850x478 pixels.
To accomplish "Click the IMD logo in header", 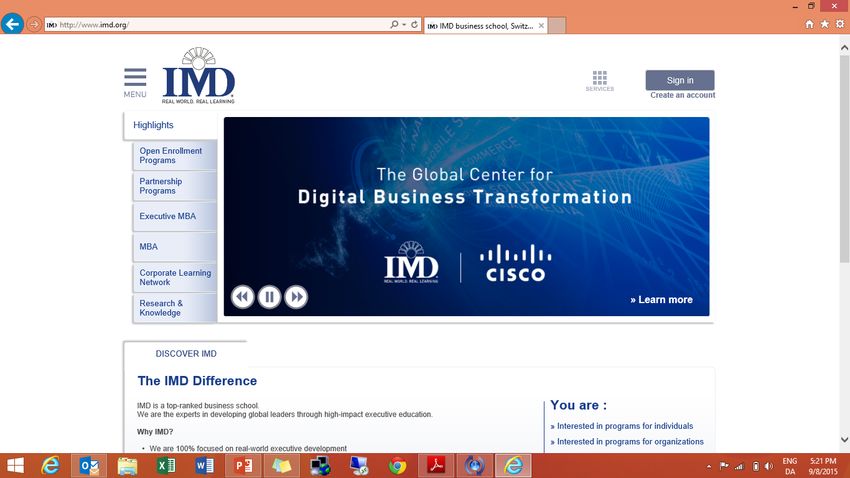I will click(198, 75).
